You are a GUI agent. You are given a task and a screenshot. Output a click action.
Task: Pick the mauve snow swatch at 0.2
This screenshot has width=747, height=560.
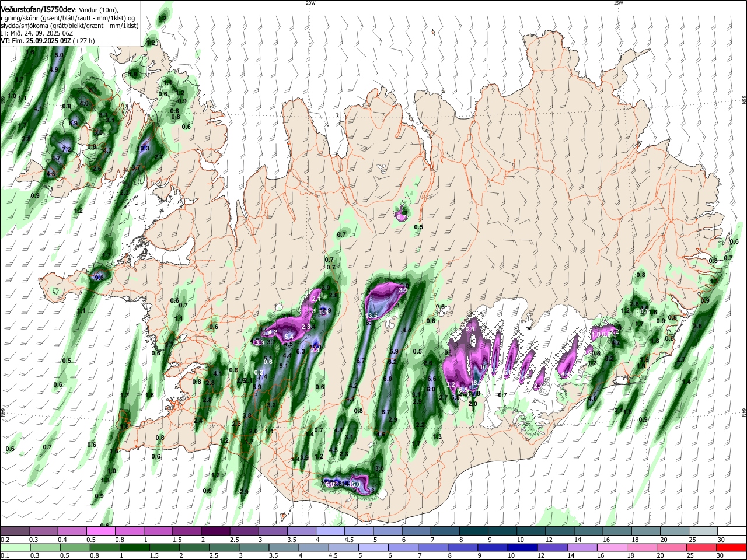point(15,531)
